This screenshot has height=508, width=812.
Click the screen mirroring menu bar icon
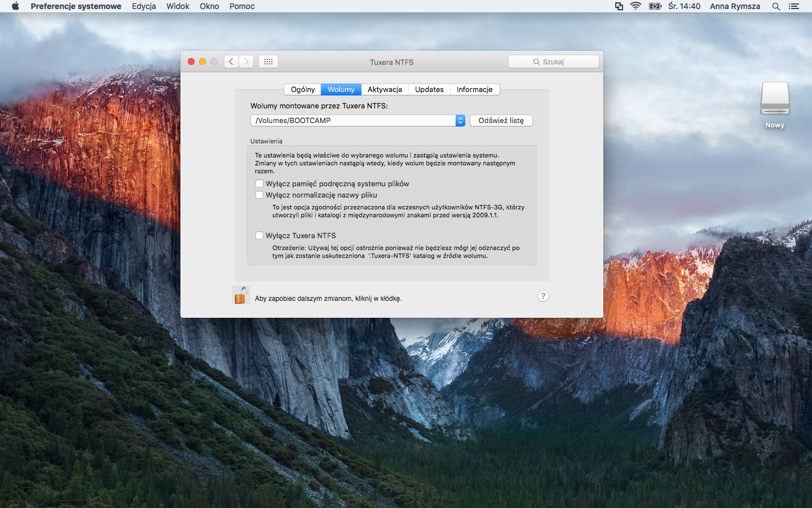pos(619,6)
